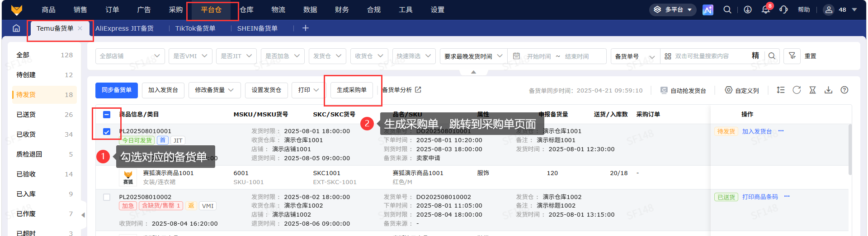Click the user avatar icon
Viewport: 868px width, 236px height.
click(829, 9)
